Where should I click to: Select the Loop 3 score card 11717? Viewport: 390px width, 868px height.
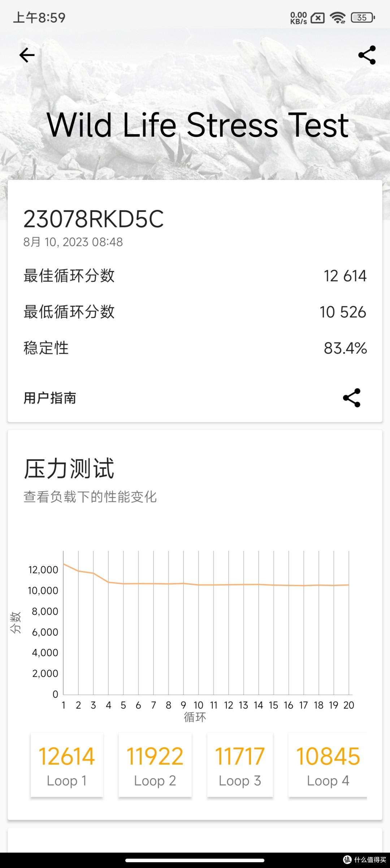coord(240,765)
